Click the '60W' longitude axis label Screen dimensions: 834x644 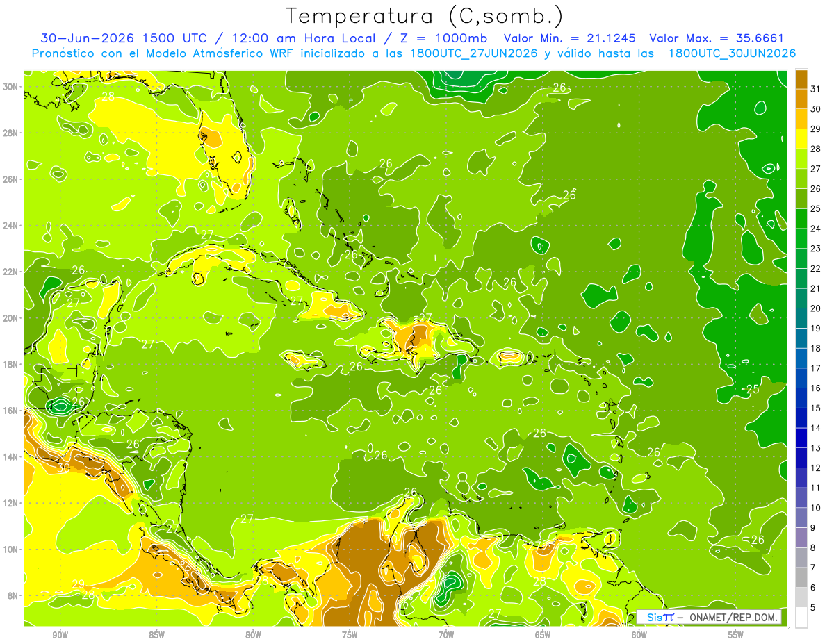639,635
